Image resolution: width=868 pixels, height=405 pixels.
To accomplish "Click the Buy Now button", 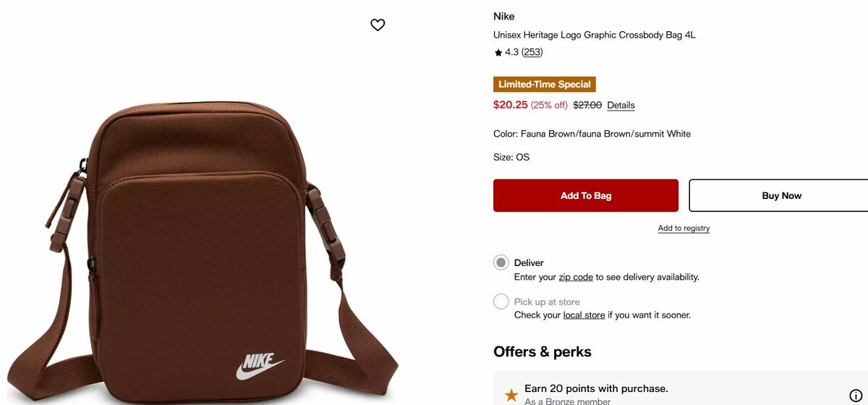I will click(x=781, y=195).
